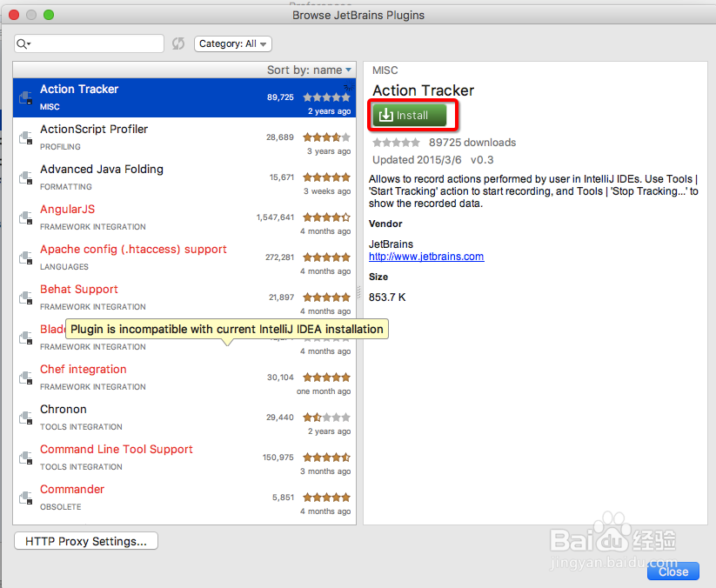The image size is (716, 588).
Task: Click the star rating of ActionScript Profiler
Action: (326, 137)
